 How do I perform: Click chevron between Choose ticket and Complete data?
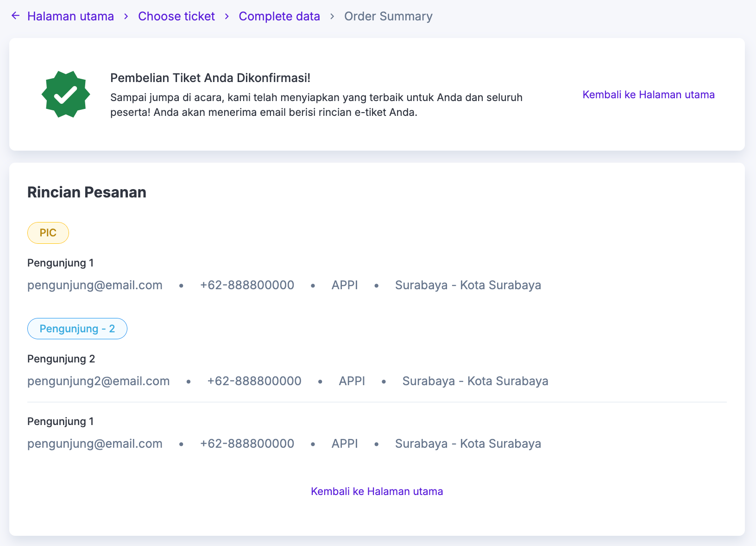click(x=227, y=16)
